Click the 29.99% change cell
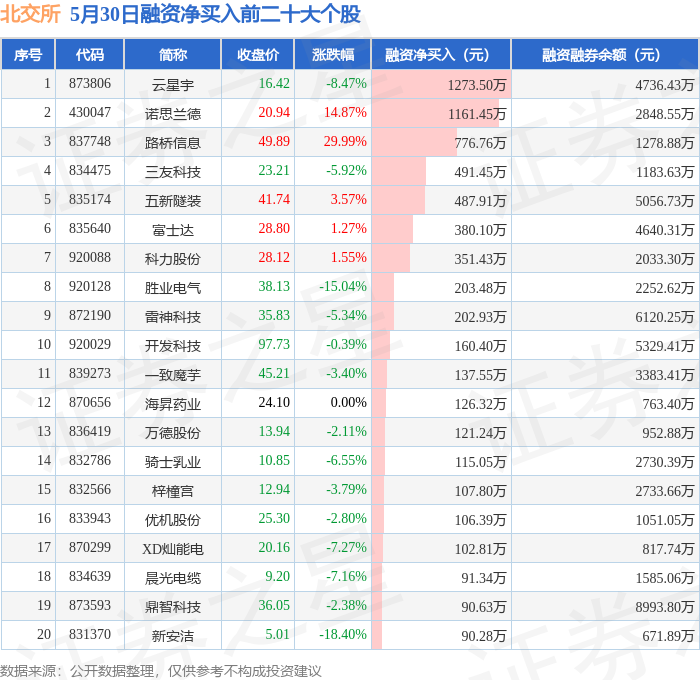The height and width of the screenshot is (680, 700). pos(345,141)
